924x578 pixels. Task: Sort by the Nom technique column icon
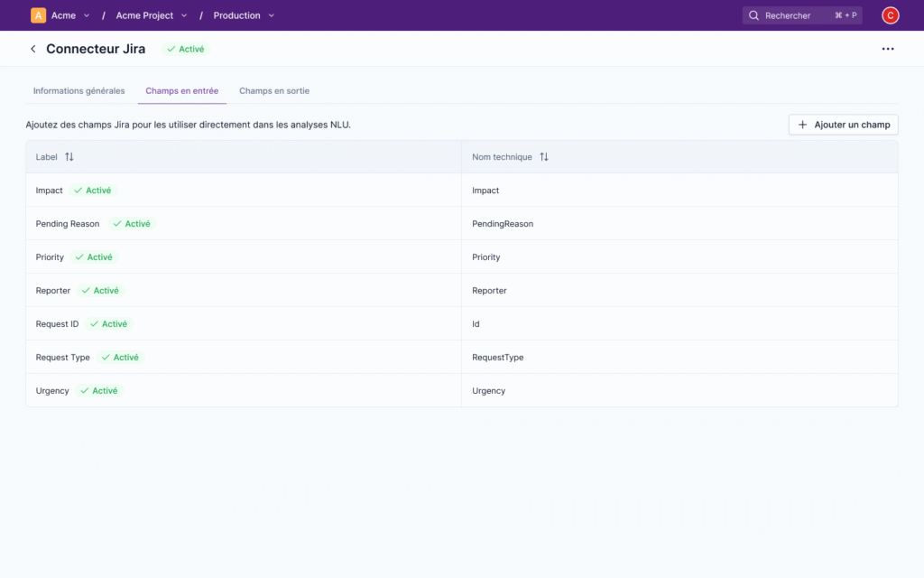pyautogui.click(x=544, y=156)
